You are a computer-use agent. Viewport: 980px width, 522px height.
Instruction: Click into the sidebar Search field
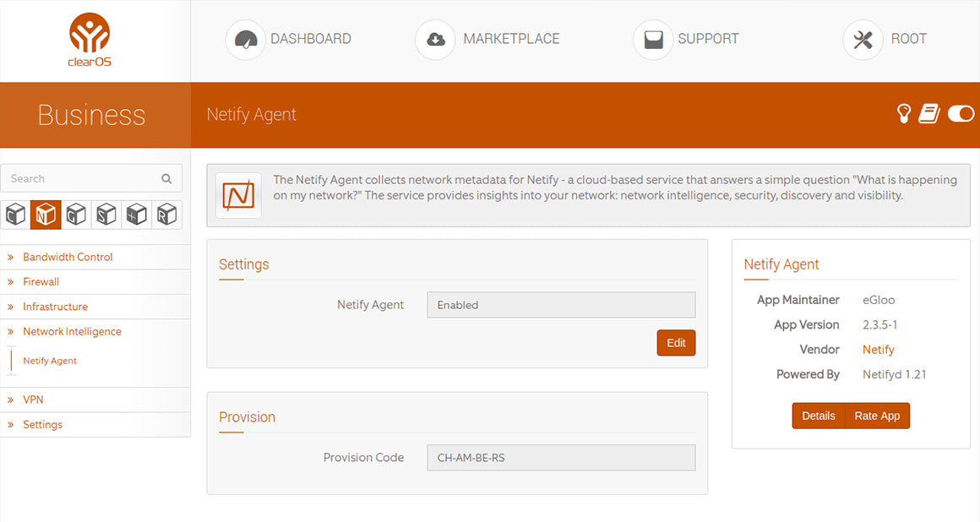[80, 179]
